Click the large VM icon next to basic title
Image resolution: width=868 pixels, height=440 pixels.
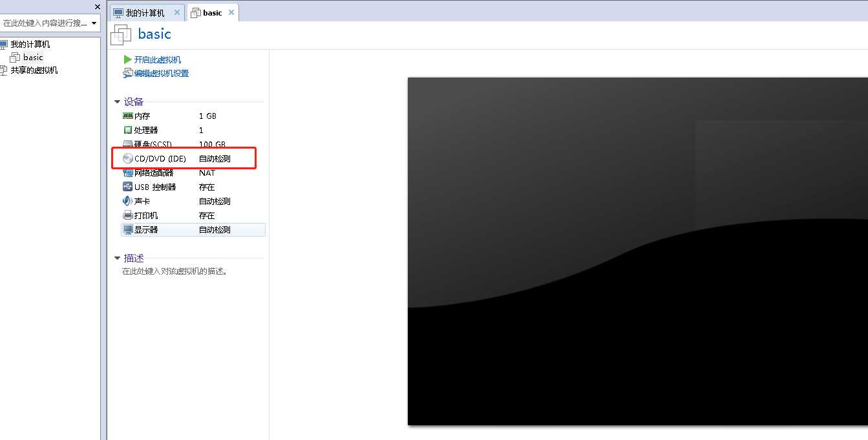coord(122,34)
